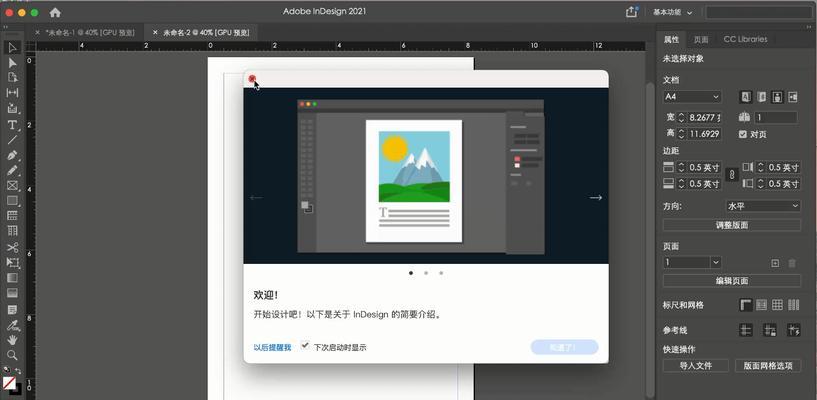Click the 导入文件 button

coord(696,366)
